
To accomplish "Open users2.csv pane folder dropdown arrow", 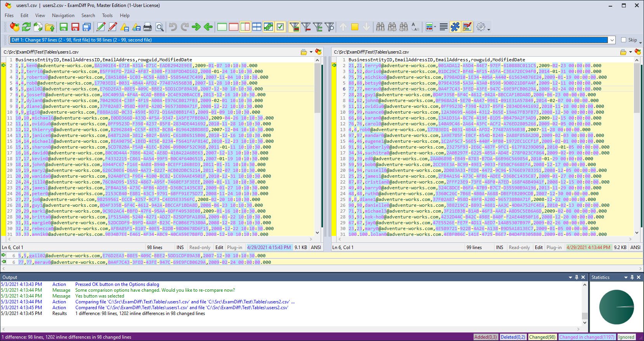I will pyautogui.click(x=630, y=52).
